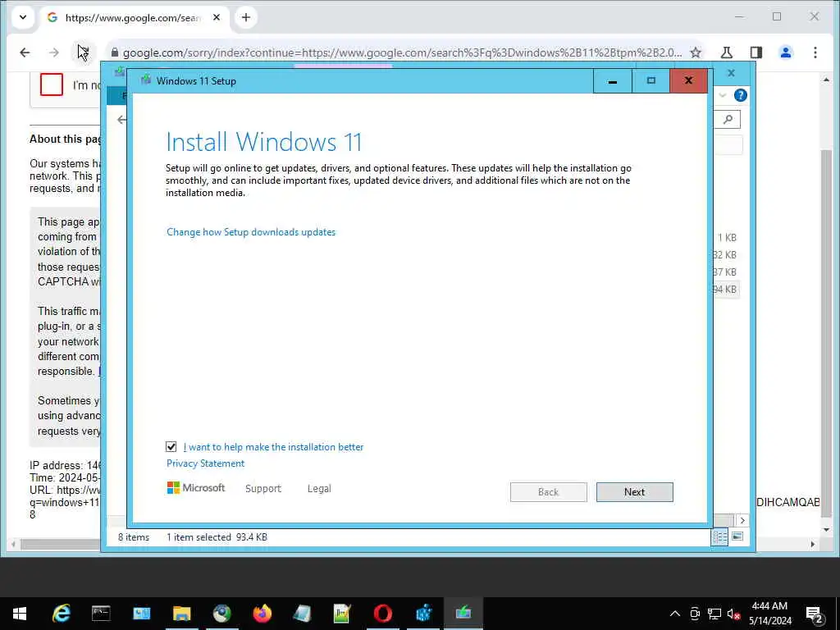
Task: Click Next in Windows 11 Setup
Action: [x=634, y=492]
